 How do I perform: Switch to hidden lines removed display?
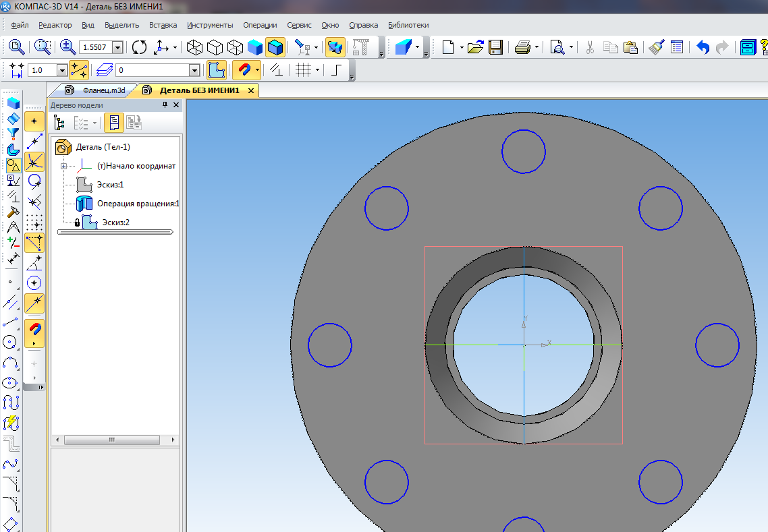pyautogui.click(x=215, y=47)
